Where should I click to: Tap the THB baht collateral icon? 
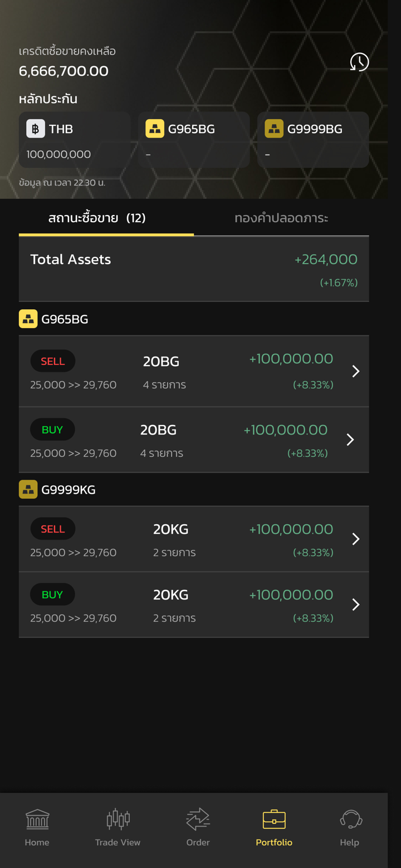(36, 129)
